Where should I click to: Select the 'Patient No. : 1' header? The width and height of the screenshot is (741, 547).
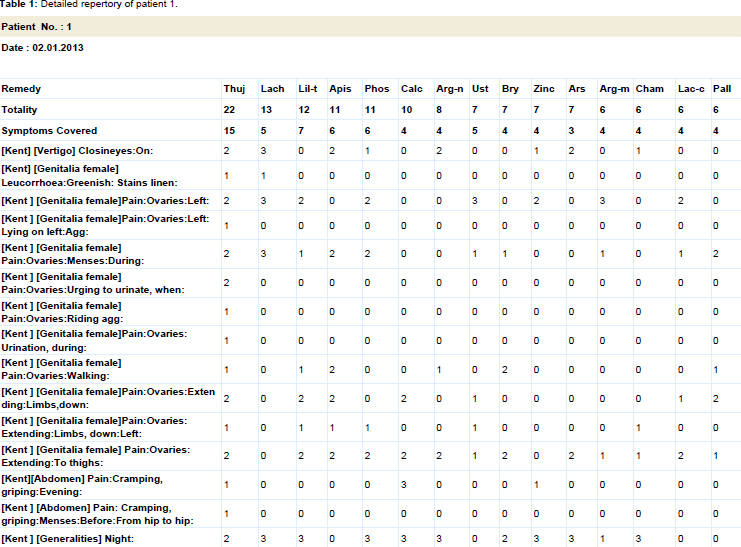click(x=36, y=27)
